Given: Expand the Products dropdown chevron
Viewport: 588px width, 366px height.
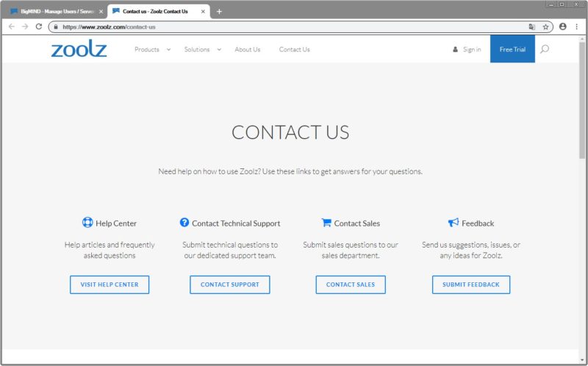Looking at the screenshot, I should tap(169, 49).
